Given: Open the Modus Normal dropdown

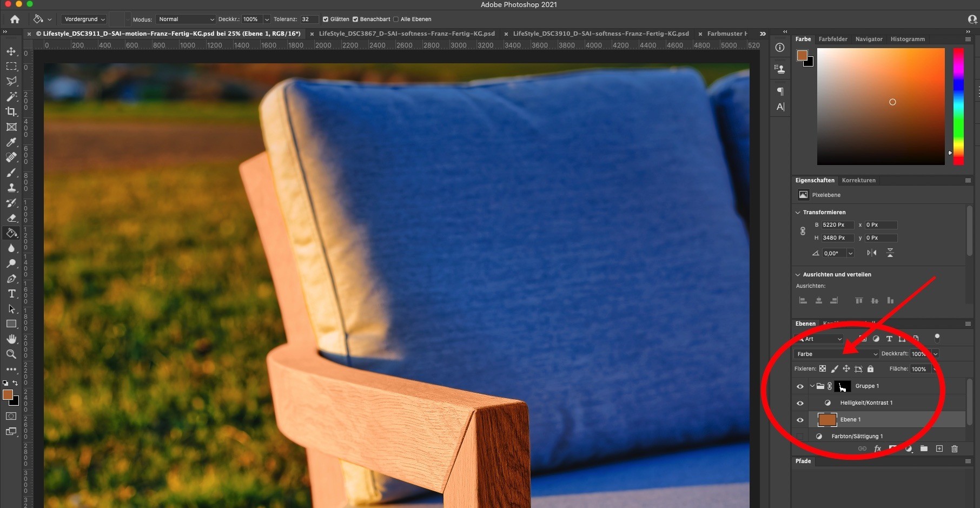Looking at the screenshot, I should (x=186, y=19).
